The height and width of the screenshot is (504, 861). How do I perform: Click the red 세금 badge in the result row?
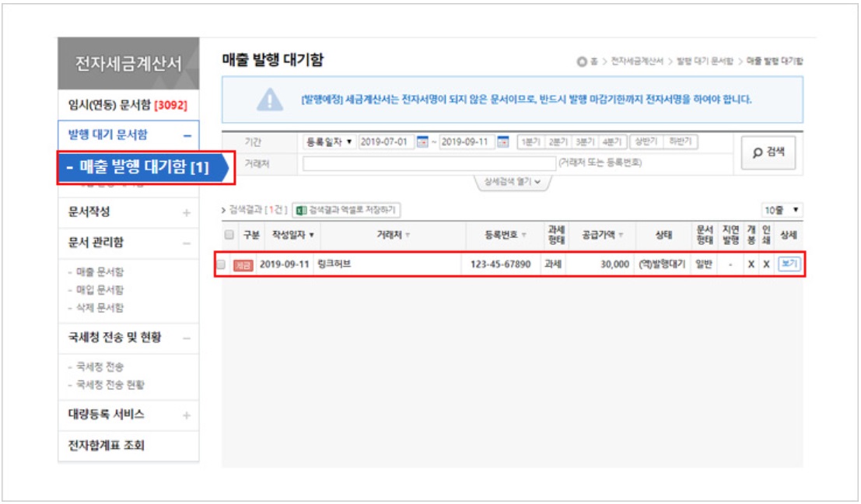pyautogui.click(x=243, y=265)
